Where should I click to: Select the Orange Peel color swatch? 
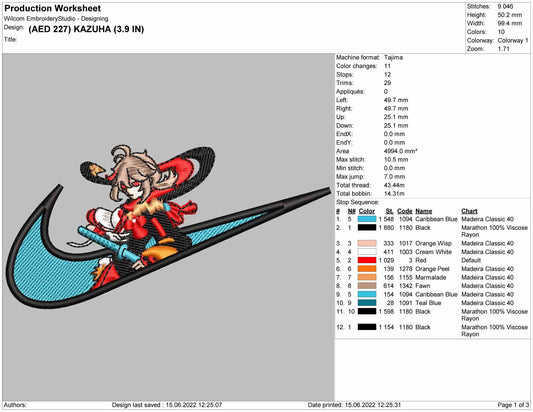click(x=367, y=269)
